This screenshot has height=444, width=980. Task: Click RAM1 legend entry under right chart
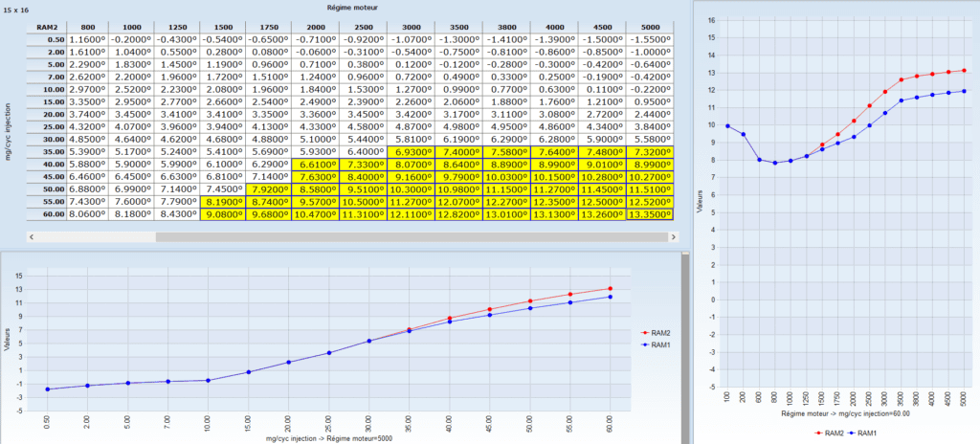(x=865, y=433)
